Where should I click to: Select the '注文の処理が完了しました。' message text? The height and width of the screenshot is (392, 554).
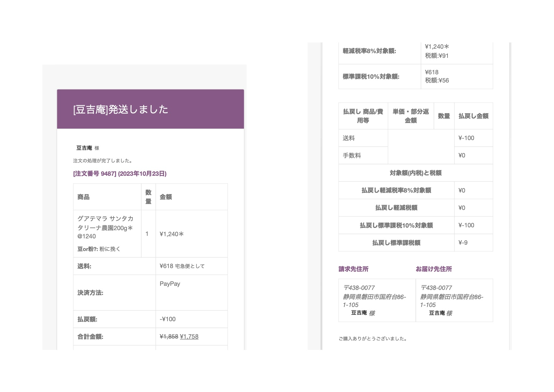click(103, 161)
